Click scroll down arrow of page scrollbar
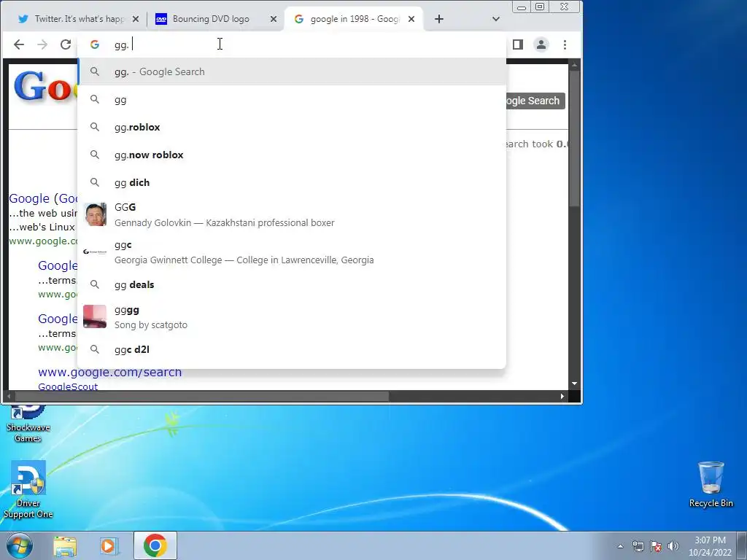Screen dimensions: 747x560 pyautogui.click(x=574, y=384)
